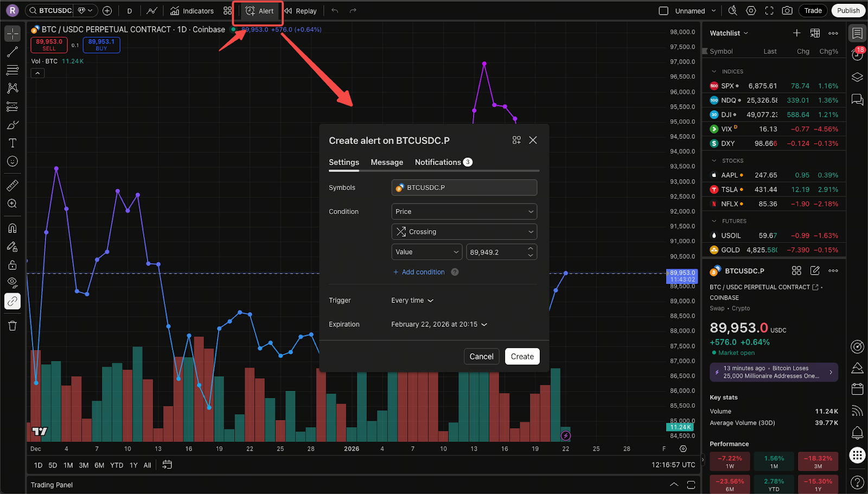Image resolution: width=868 pixels, height=494 pixels.
Task: Click the Replay bar button
Action: (x=301, y=11)
